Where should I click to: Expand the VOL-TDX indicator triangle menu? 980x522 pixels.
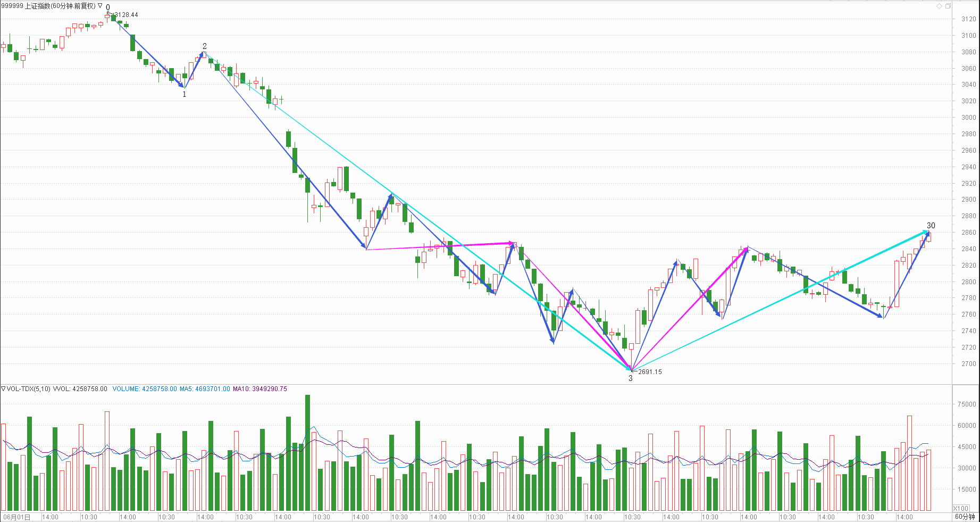pos(3,389)
